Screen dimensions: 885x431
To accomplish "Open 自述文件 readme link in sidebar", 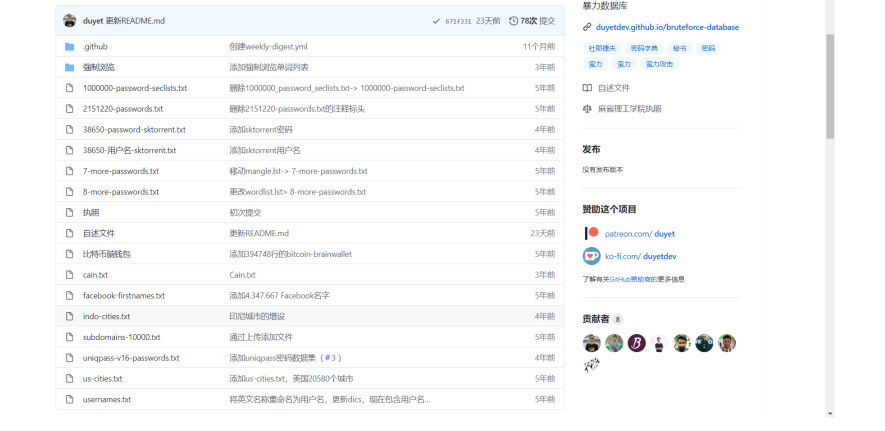I will pyautogui.click(x=614, y=88).
